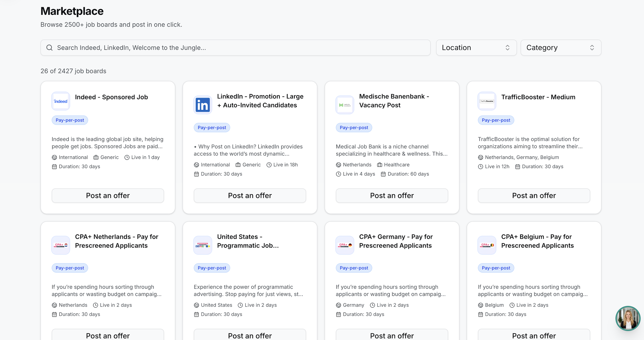Click the Marketplace heading
Screen dimensions: 644x340
coord(72,11)
